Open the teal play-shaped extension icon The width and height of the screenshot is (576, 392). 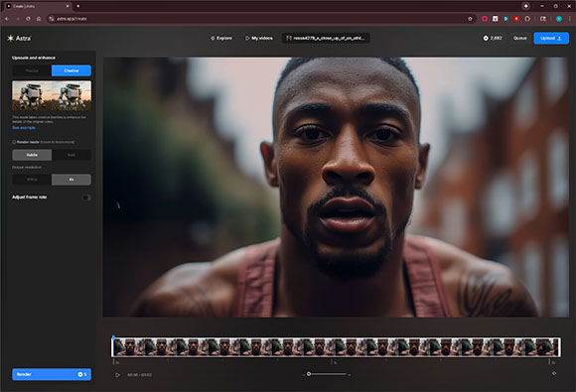(505, 19)
